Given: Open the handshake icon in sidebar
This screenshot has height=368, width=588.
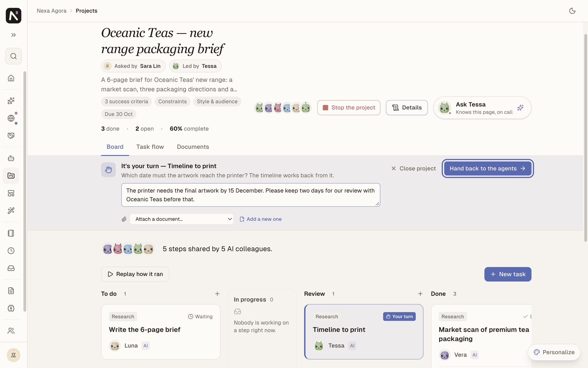Looking at the screenshot, I should coord(11,136).
